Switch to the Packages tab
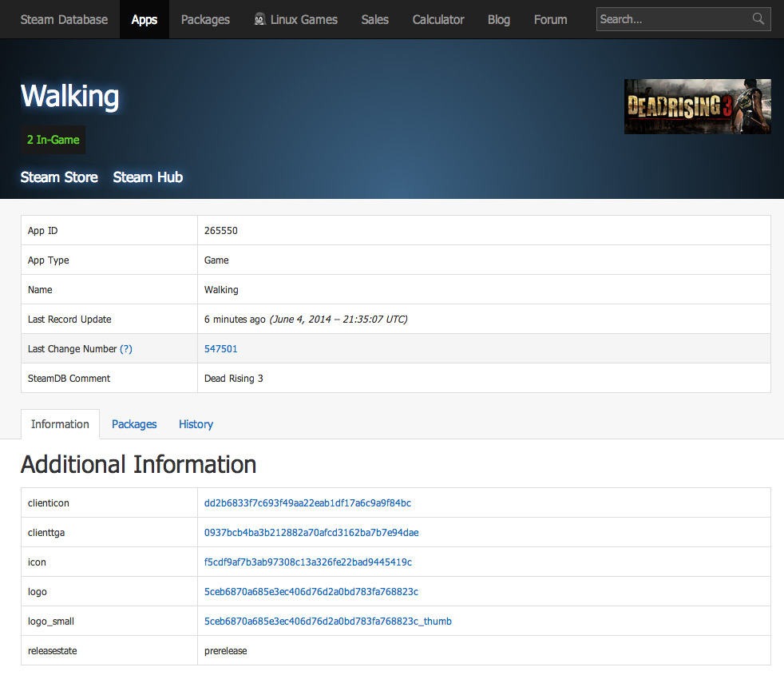This screenshot has width=784, height=687. (134, 424)
